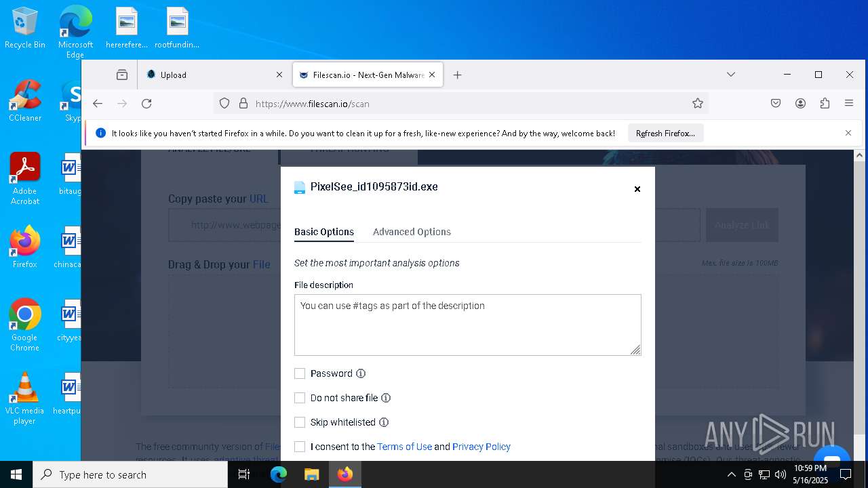
Task: Launch Firefox desktop shortcut
Action: click(x=25, y=247)
